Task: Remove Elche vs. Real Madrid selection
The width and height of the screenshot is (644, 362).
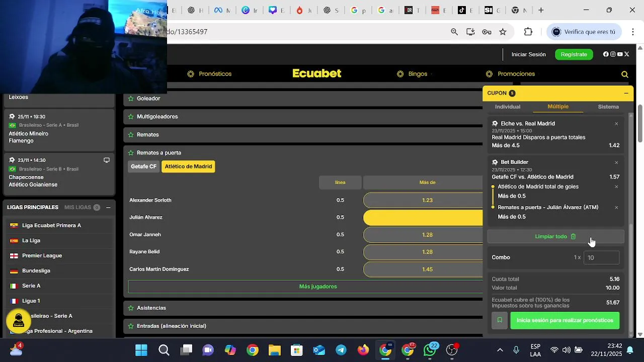Action: (616, 124)
